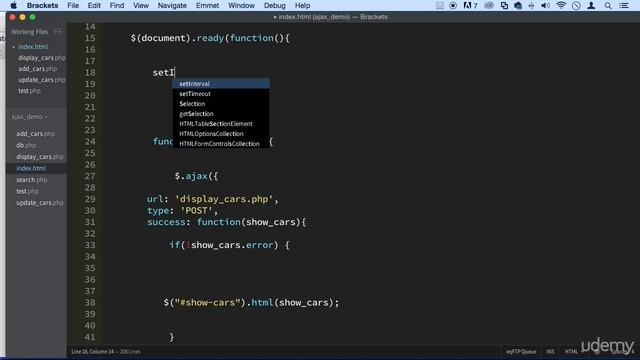Open db.php in project tree
The image size is (640, 360).
pos(26,145)
